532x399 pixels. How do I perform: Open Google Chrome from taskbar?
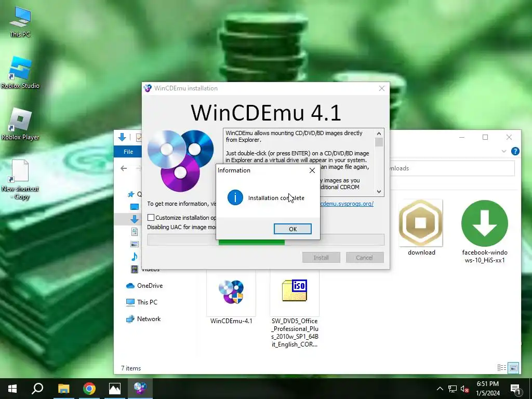[89, 389]
